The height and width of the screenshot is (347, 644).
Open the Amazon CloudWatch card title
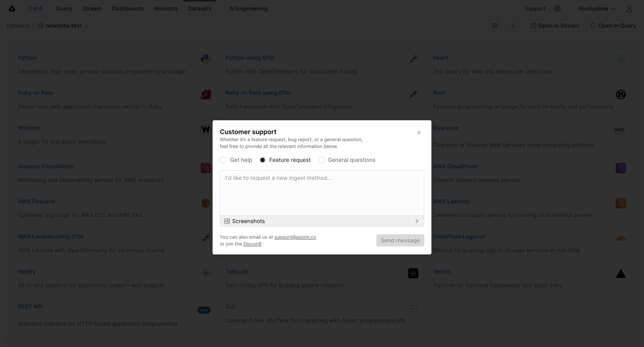point(46,166)
